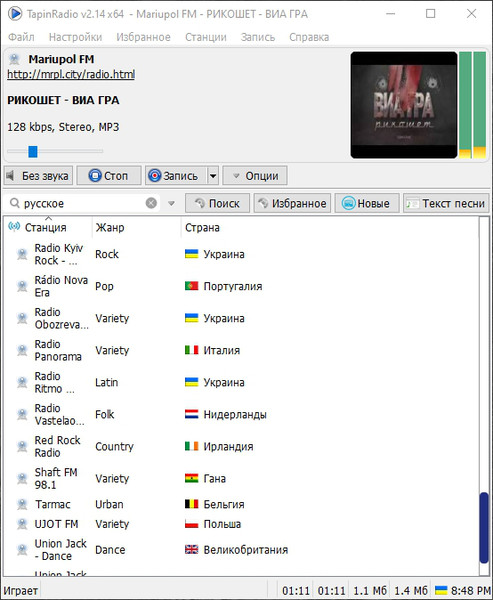Image resolution: width=493 pixels, height=600 pixels.
Task: Open the Справка menu
Action: coord(309,37)
